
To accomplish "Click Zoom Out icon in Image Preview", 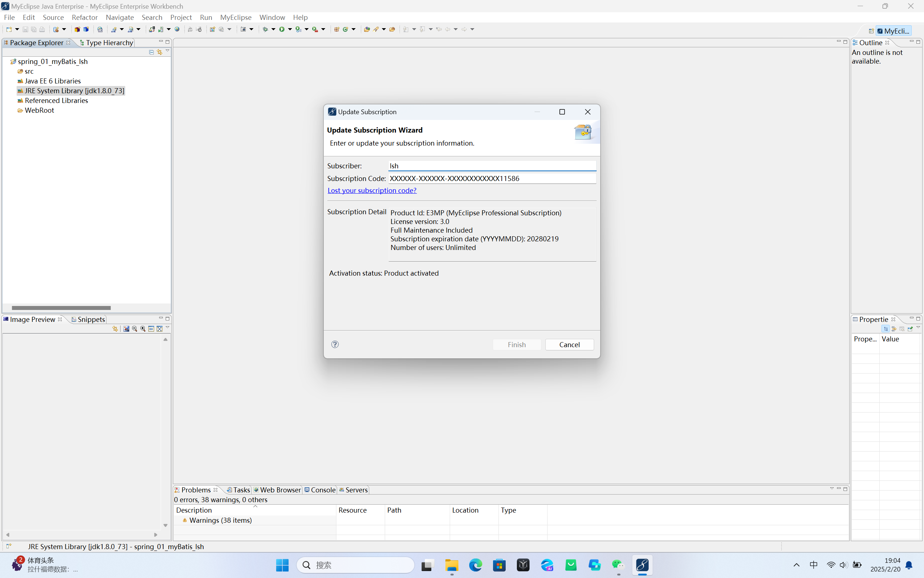I will coord(134,329).
